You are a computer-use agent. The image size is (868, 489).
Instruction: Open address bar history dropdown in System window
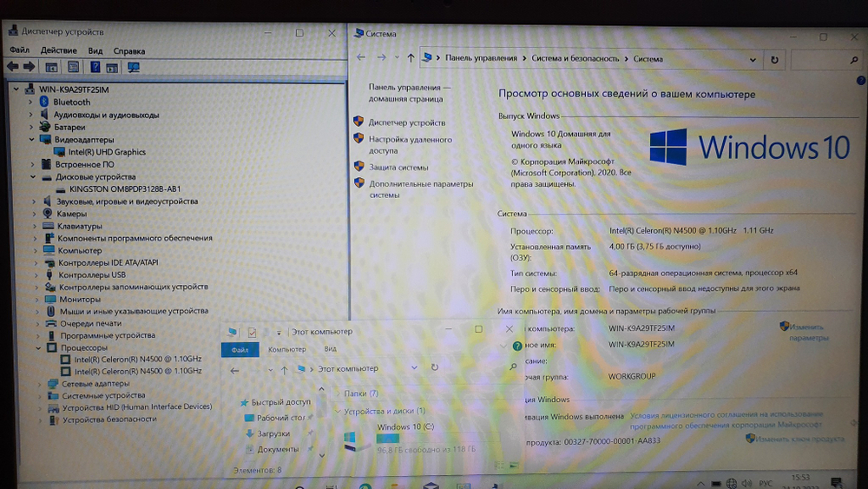(x=753, y=60)
